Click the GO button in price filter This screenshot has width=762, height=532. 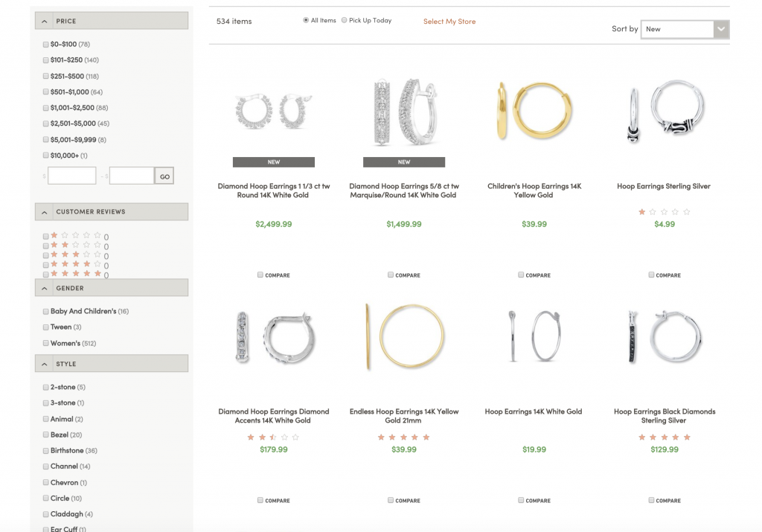pos(164,176)
